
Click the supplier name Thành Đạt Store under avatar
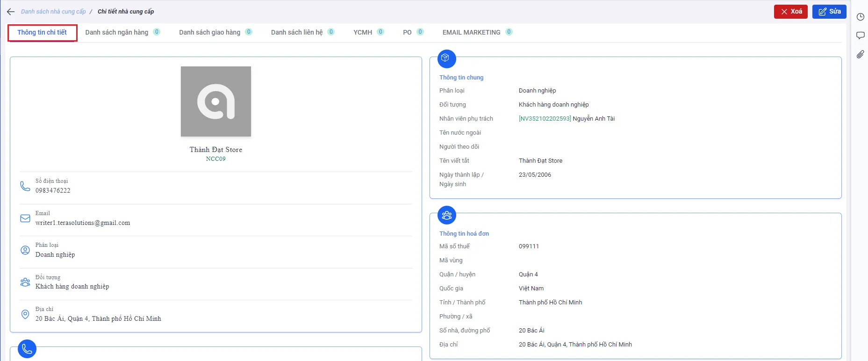point(216,150)
